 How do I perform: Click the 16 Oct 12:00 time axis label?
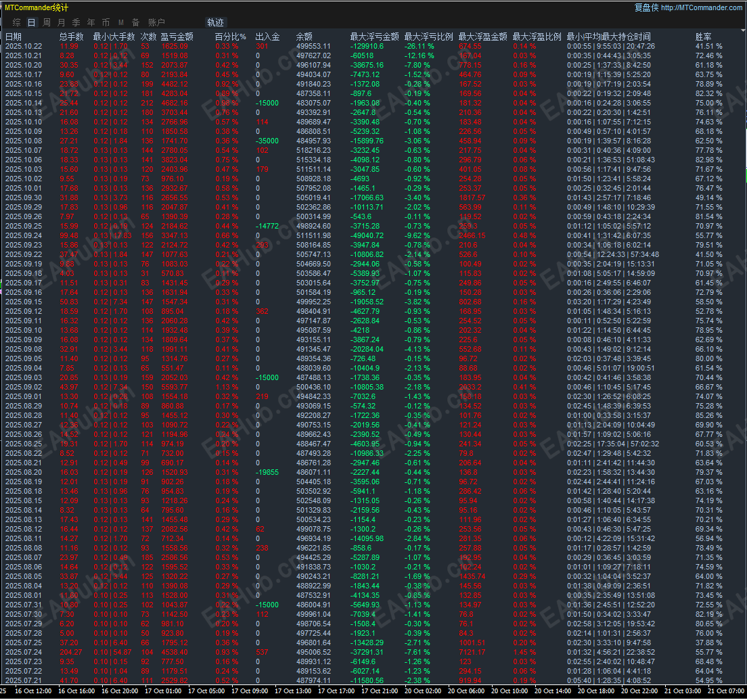tap(33, 691)
